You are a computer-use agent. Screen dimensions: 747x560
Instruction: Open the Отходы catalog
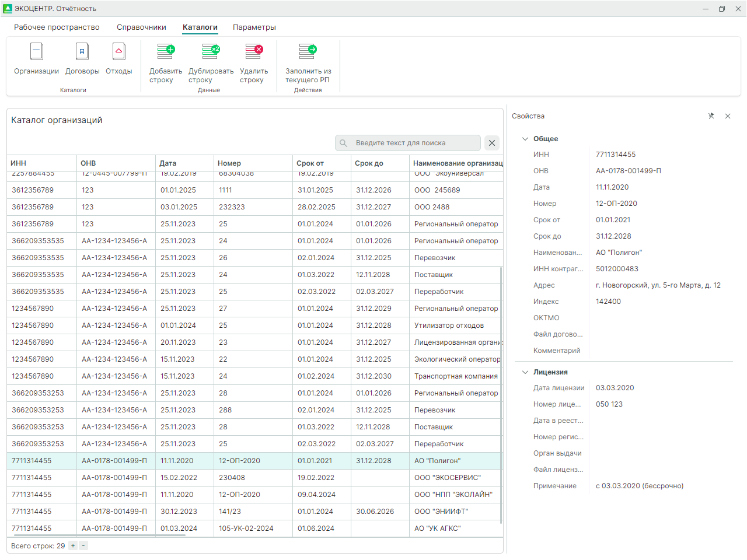118,58
